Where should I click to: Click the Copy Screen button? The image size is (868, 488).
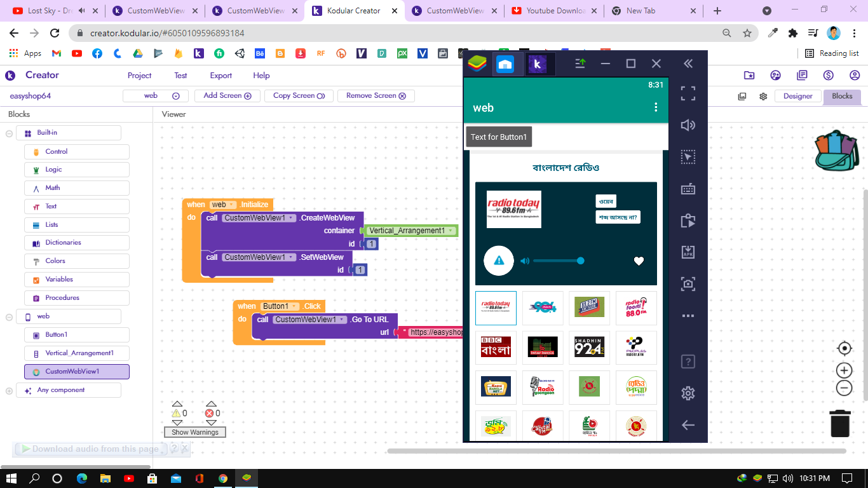tap(299, 96)
